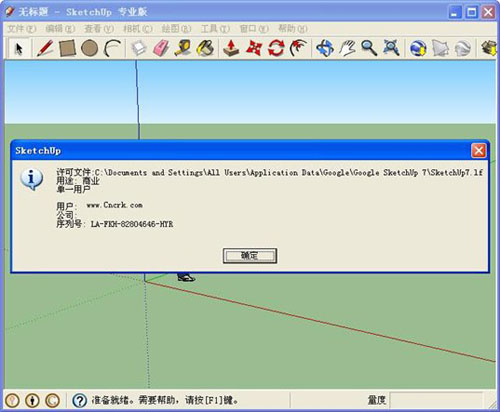The width and height of the screenshot is (500, 412).
Task: Activate the red Move tool
Action: (254, 48)
